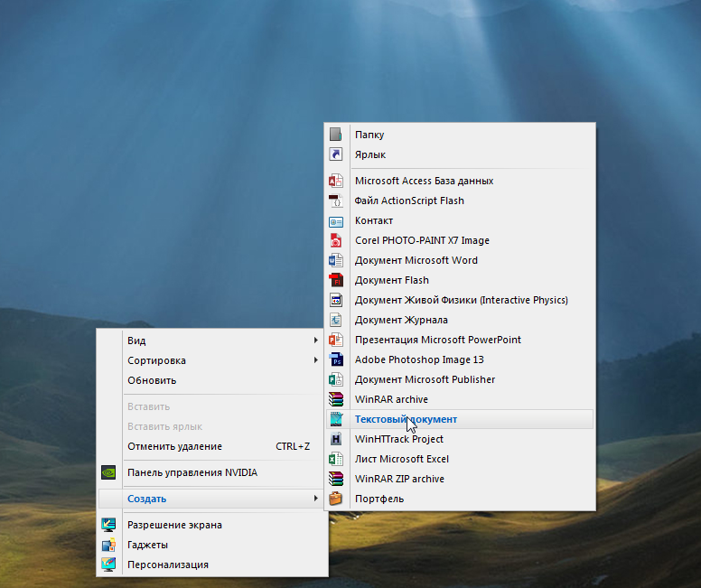Create a new Папку
The width and height of the screenshot is (701, 588).
(x=460, y=135)
